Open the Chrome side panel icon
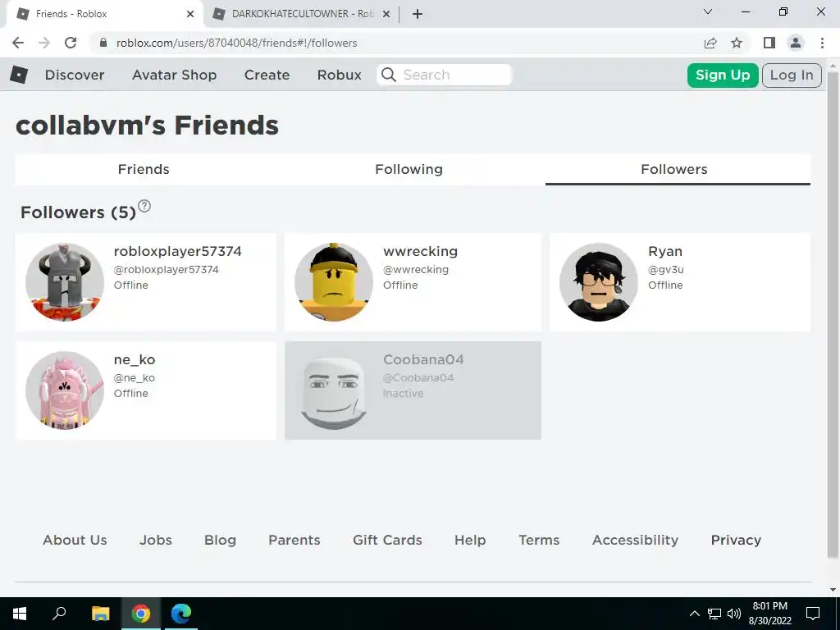 [769, 43]
